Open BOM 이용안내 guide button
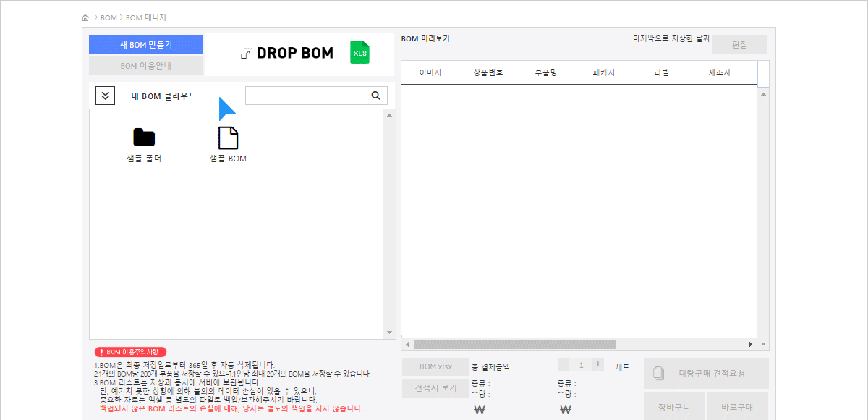 (x=145, y=66)
